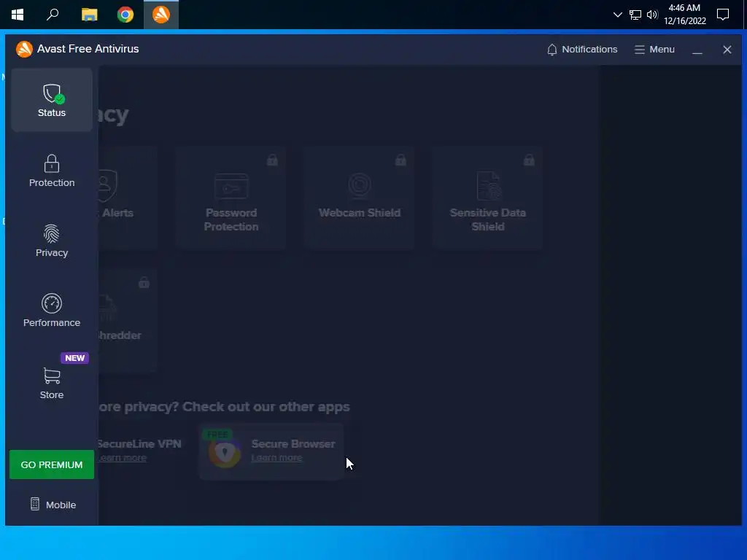Click the Secure Browser title text
The width and height of the screenshot is (747, 560).
tap(293, 444)
